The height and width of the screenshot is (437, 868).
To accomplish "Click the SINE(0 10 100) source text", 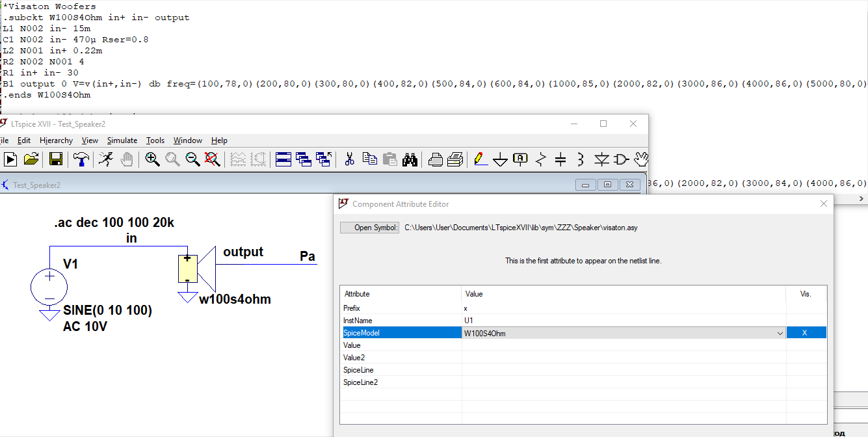I will pyautogui.click(x=107, y=311).
